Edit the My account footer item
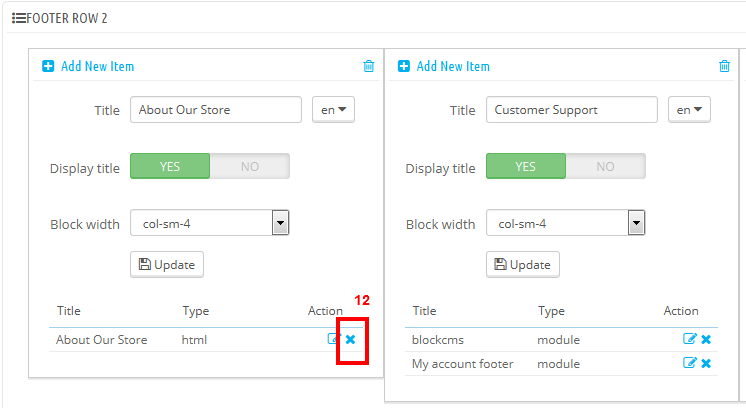 click(x=689, y=363)
